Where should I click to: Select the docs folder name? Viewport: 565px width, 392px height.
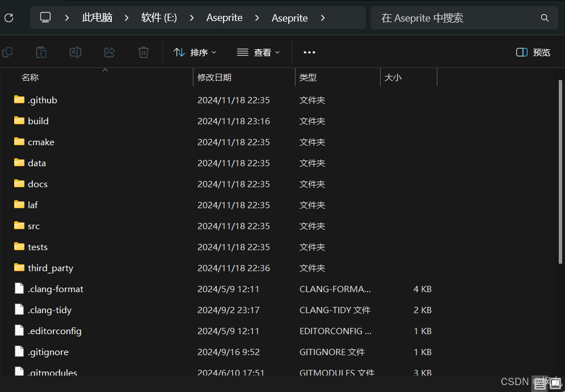click(x=38, y=184)
